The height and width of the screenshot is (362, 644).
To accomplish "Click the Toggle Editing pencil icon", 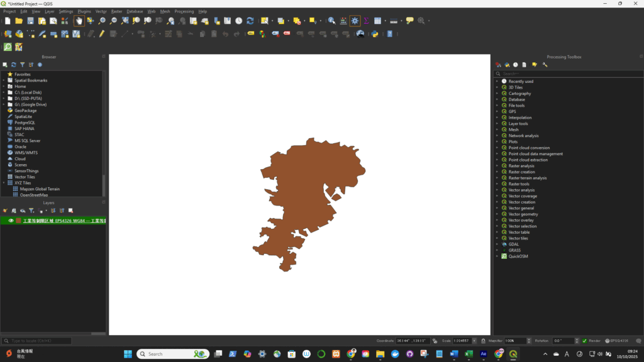I will point(101,34).
